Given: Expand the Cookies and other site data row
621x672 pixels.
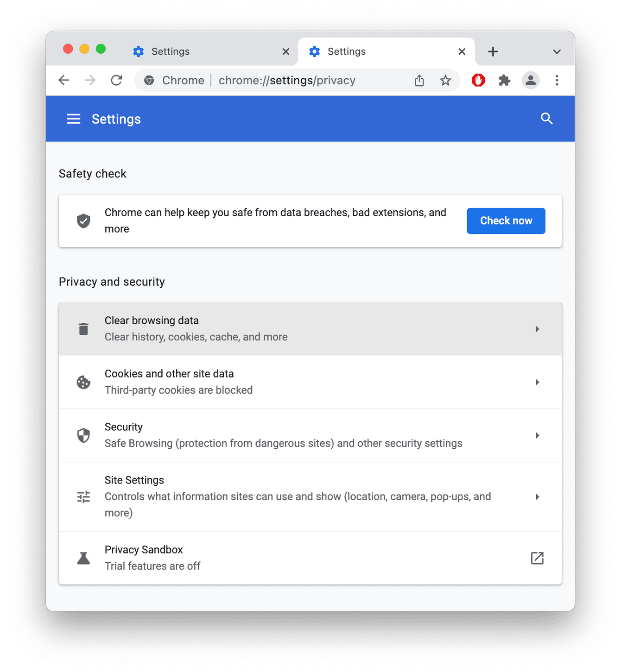Looking at the screenshot, I should coord(537,382).
